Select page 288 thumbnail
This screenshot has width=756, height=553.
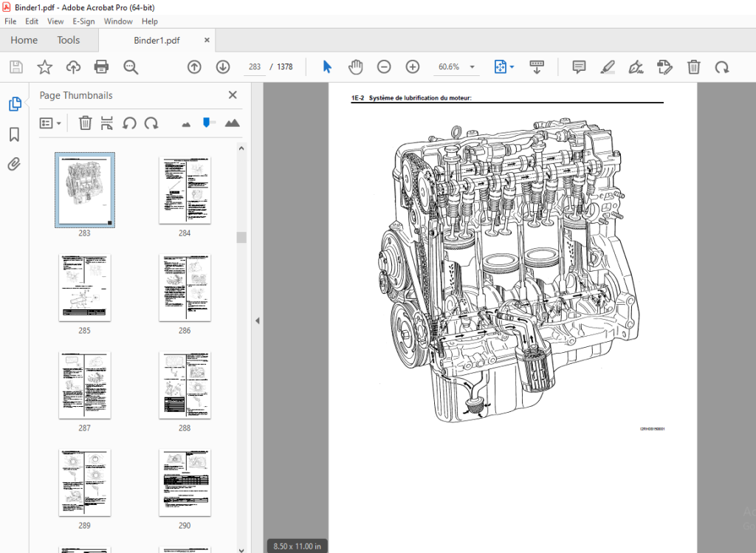click(x=185, y=385)
